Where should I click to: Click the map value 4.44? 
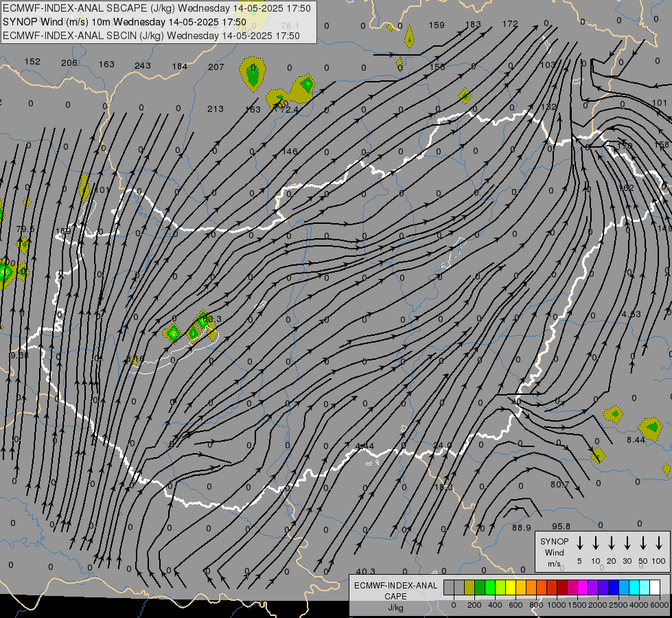pos(364,446)
